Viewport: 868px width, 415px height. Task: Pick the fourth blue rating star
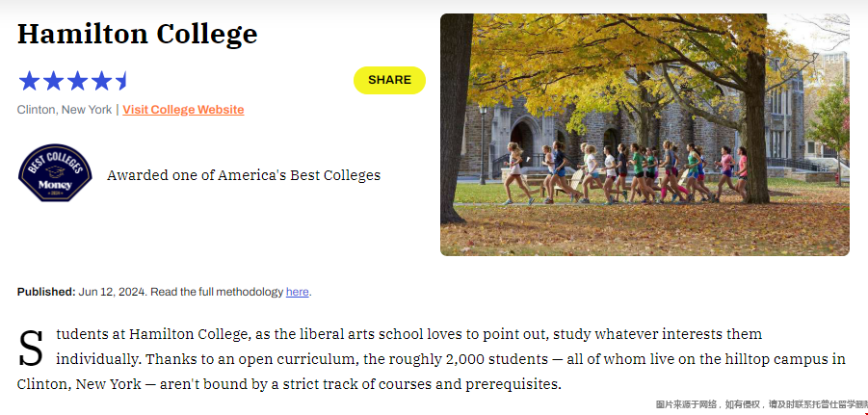tap(102, 81)
